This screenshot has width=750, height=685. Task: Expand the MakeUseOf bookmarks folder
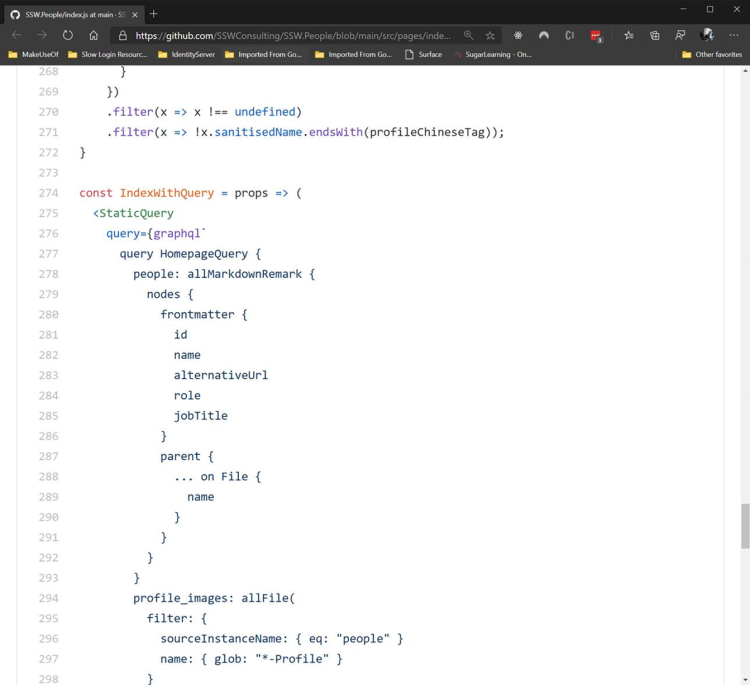click(x=34, y=54)
